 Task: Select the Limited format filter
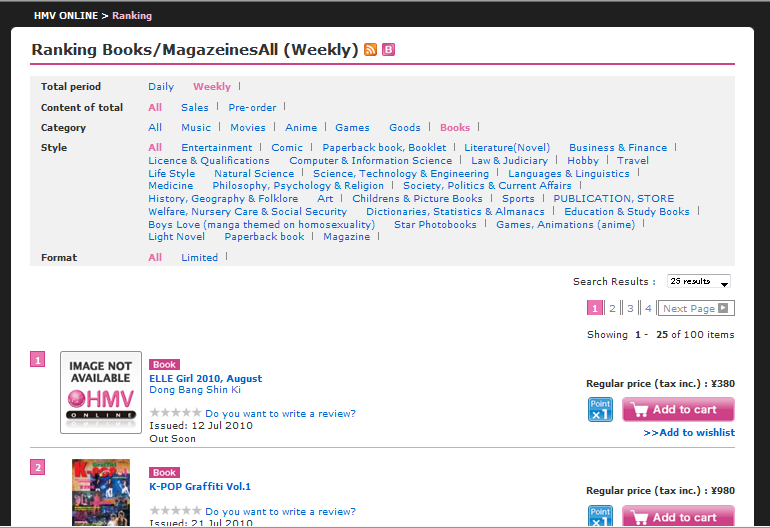click(x=199, y=258)
